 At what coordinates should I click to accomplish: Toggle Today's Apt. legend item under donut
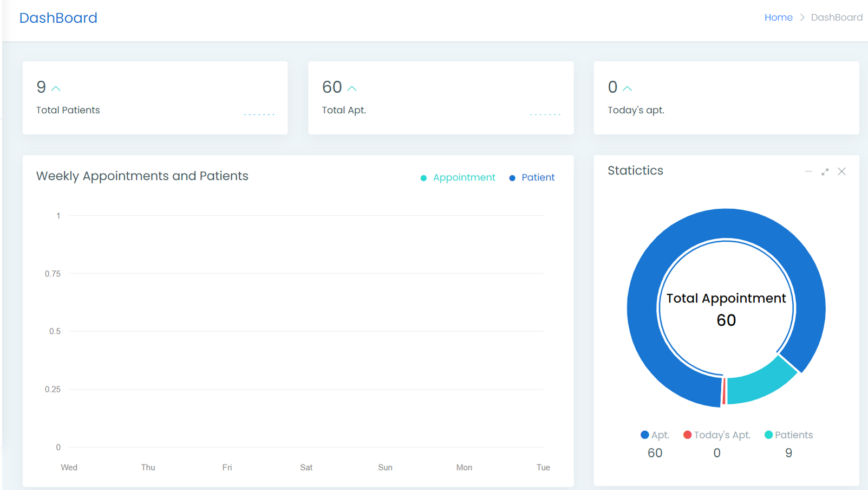[717, 435]
